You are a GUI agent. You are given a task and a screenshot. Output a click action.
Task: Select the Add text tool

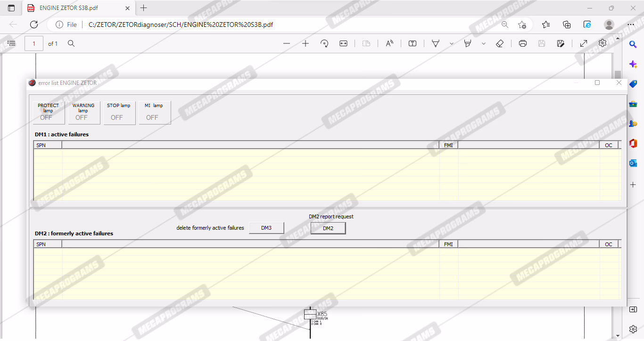(x=413, y=43)
